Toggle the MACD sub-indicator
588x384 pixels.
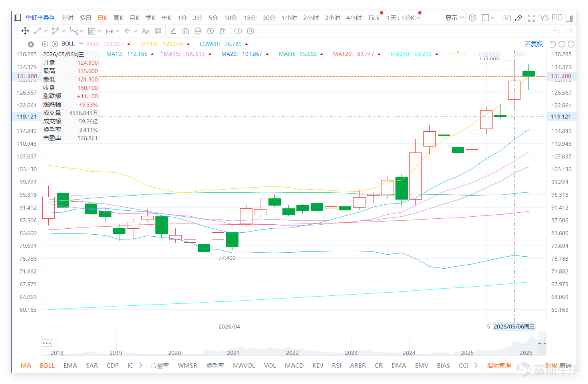(x=294, y=365)
